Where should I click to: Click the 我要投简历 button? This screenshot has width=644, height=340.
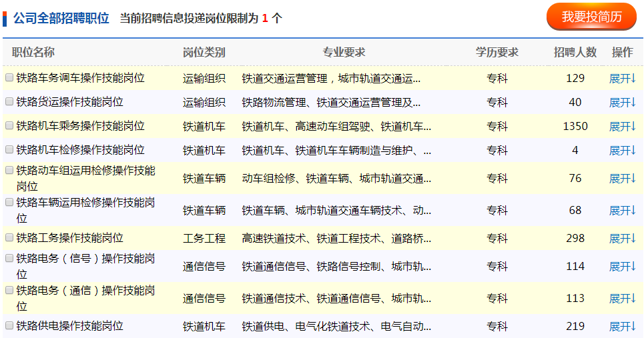pyautogui.click(x=591, y=17)
